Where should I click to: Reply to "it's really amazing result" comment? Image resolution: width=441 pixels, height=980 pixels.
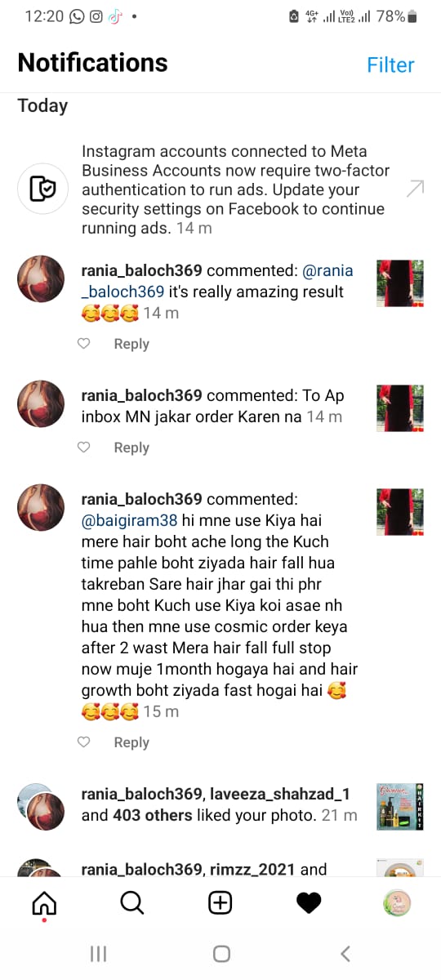131,344
